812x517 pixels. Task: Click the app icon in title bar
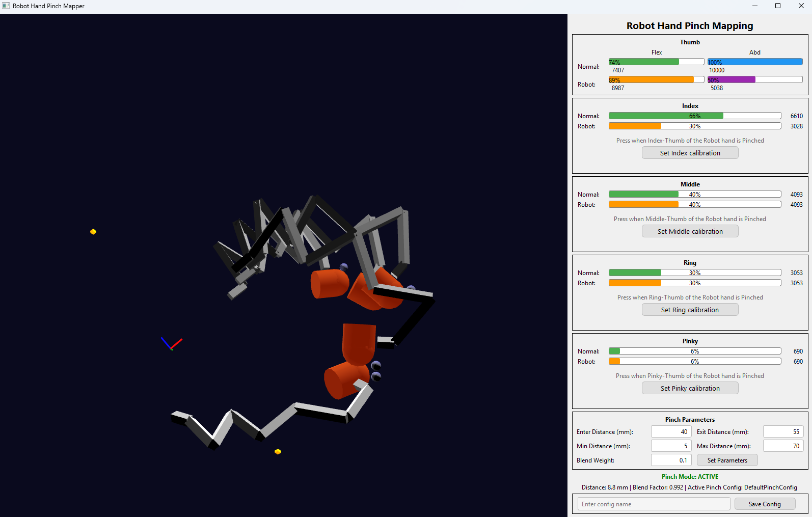[6, 6]
